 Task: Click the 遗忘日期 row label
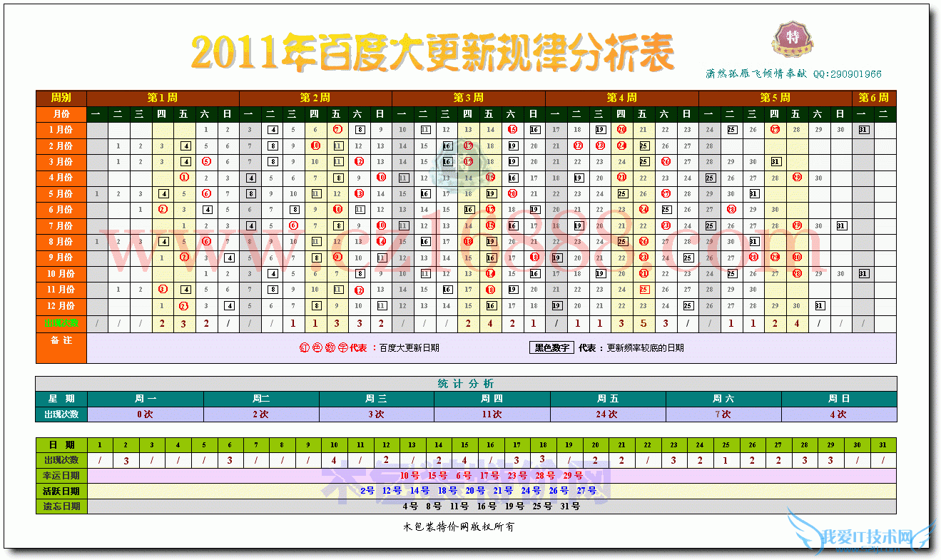pyautogui.click(x=61, y=506)
